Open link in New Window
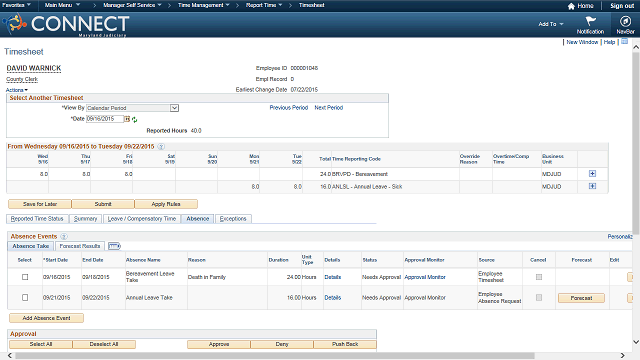Image resolution: width=640 pixels, height=360 pixels. 582,42
